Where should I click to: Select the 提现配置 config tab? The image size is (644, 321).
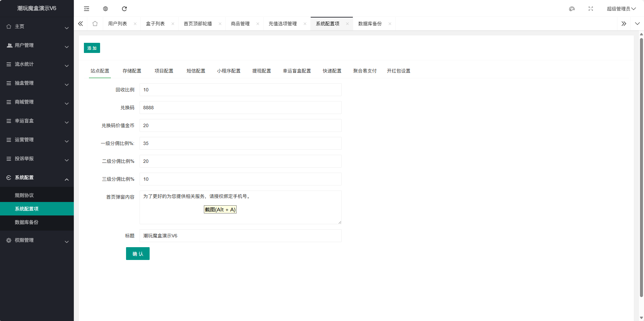click(262, 71)
